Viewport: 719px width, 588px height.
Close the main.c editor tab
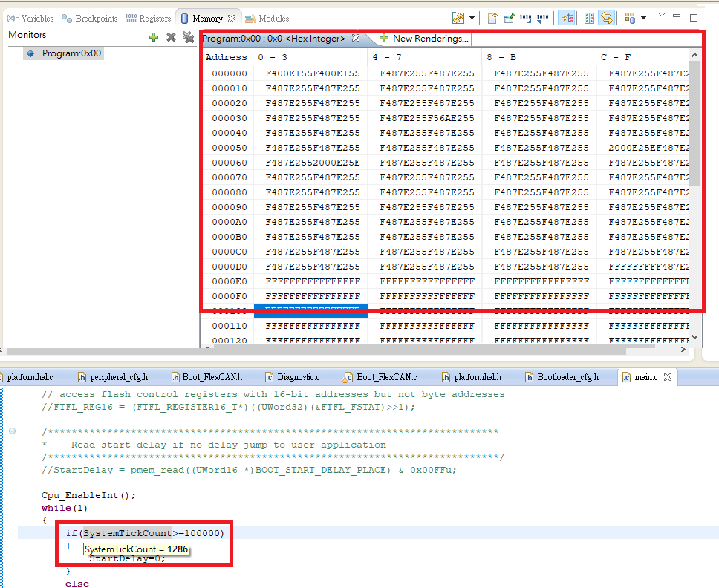coord(668,377)
